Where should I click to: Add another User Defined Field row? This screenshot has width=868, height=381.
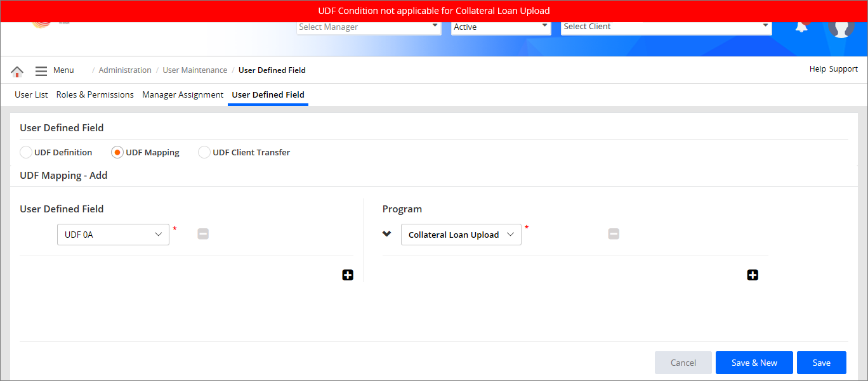[x=348, y=275]
